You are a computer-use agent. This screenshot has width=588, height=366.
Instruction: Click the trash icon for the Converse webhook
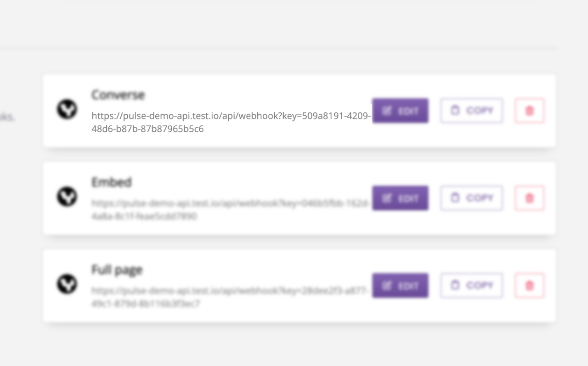[x=529, y=110]
